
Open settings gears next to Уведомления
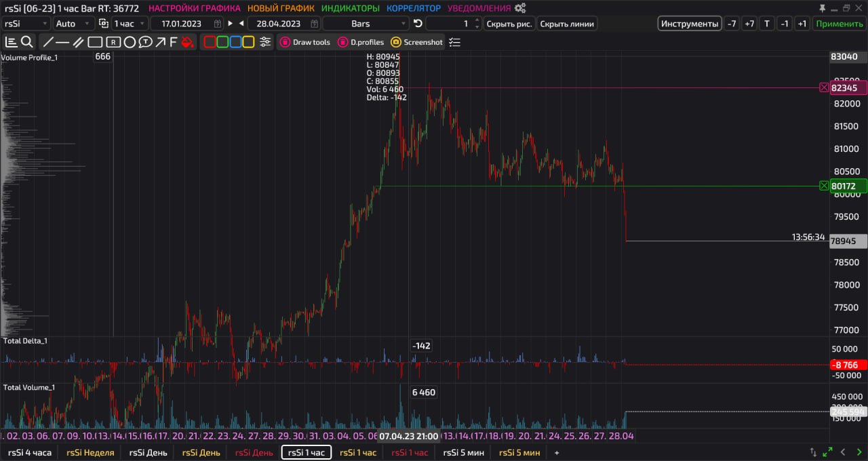click(520, 8)
